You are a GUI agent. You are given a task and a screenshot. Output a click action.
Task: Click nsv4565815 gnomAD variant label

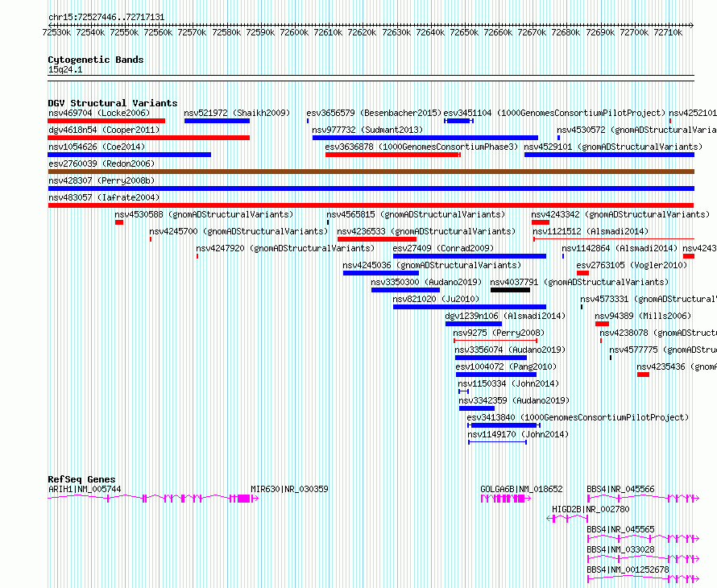tap(416, 214)
